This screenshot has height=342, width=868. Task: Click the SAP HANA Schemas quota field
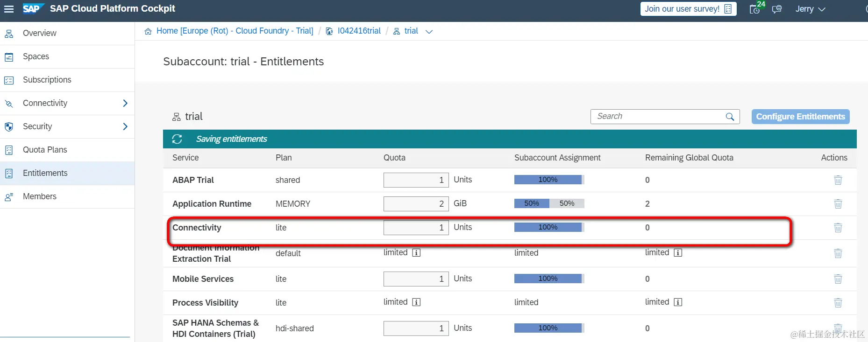point(416,328)
